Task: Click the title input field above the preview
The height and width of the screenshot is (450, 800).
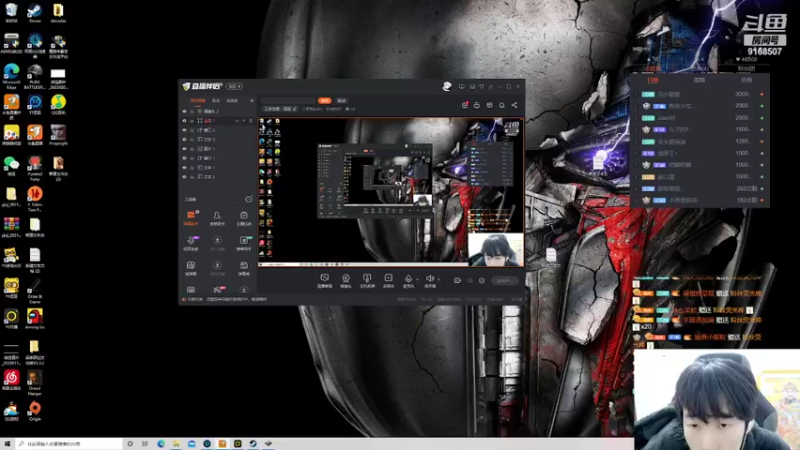Action: tap(288, 101)
